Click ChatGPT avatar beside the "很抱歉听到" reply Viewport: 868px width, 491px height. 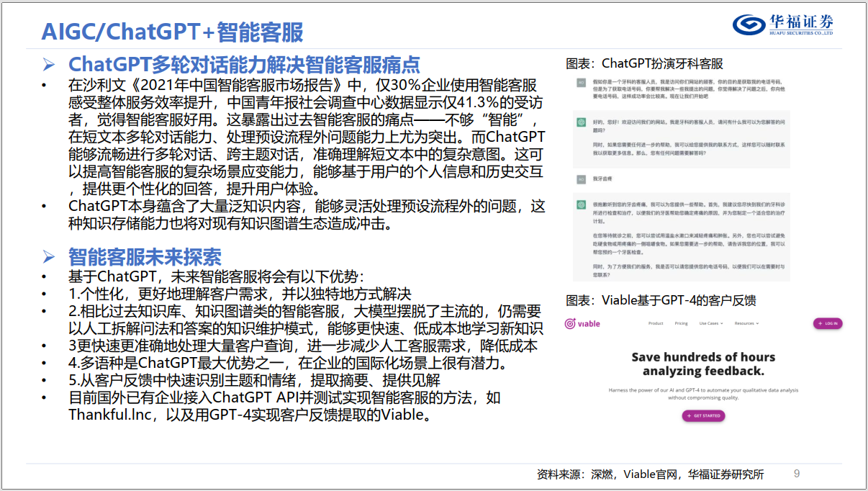tap(580, 204)
